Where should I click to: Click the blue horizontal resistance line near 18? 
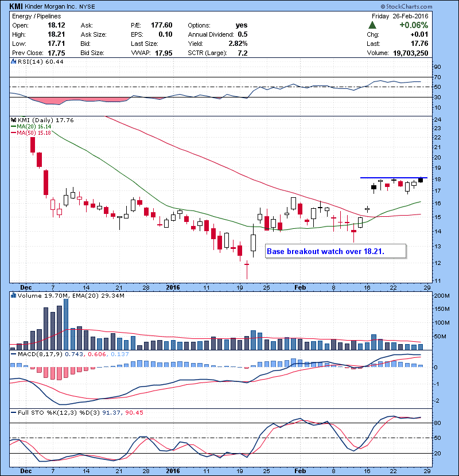(x=394, y=178)
